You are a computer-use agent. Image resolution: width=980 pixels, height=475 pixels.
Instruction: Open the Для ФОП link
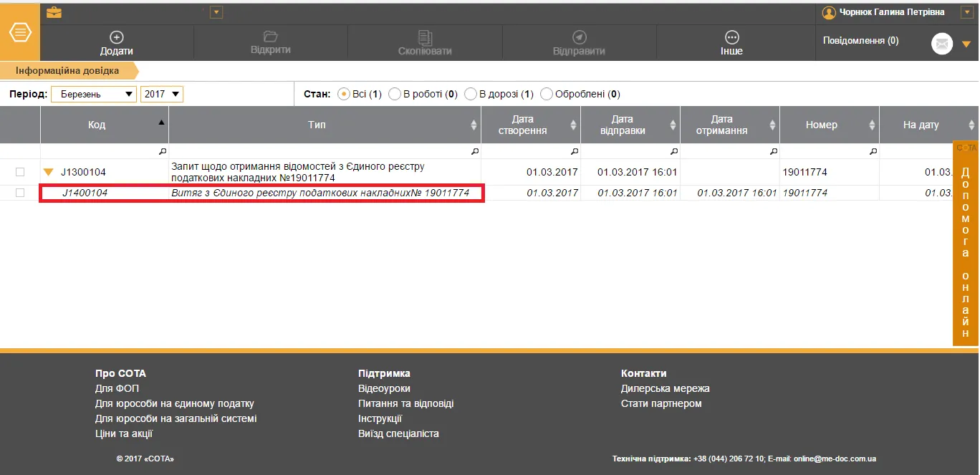(117, 388)
